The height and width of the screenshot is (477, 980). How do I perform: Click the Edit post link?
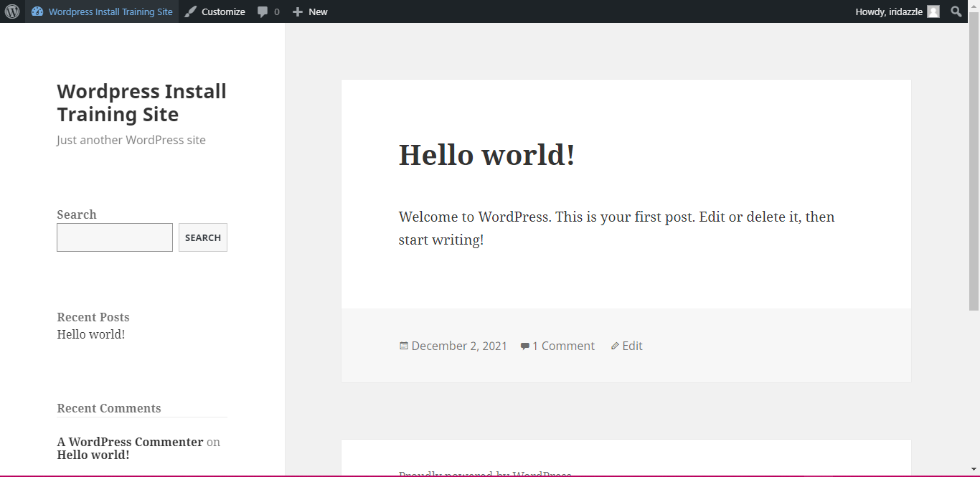(632, 346)
